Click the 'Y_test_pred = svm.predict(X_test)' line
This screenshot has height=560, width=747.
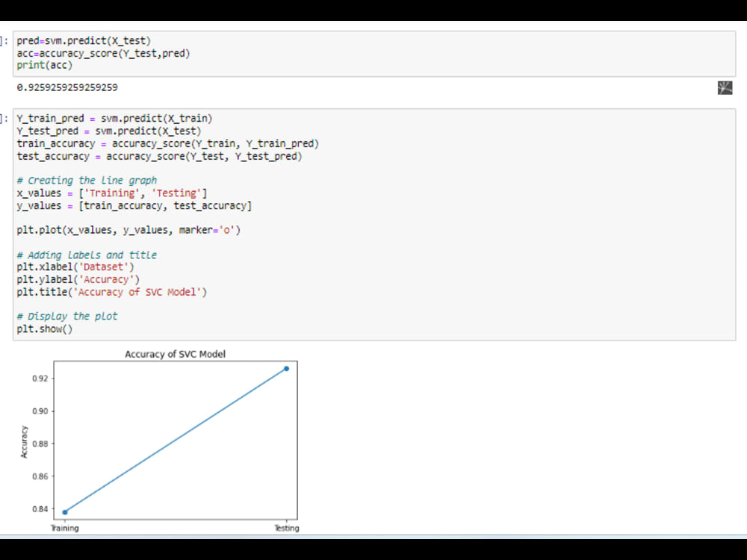click(x=109, y=131)
